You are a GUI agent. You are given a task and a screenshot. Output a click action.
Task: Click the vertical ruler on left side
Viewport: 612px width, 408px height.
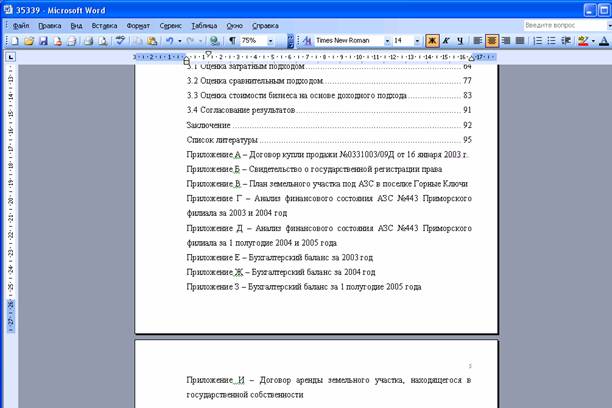(11, 199)
